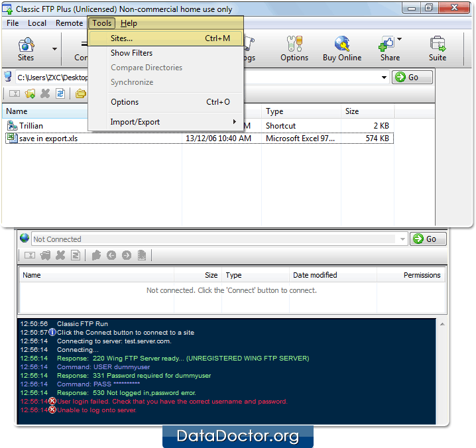This screenshot has height=448, width=476.
Task: Choose Sites... from Tools menu
Action: pyautogui.click(x=166, y=38)
